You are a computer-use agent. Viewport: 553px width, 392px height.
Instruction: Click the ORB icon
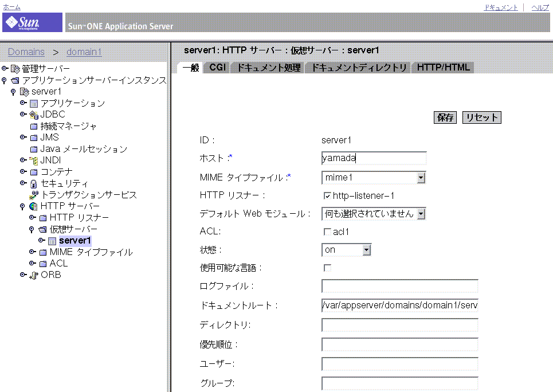(33, 275)
